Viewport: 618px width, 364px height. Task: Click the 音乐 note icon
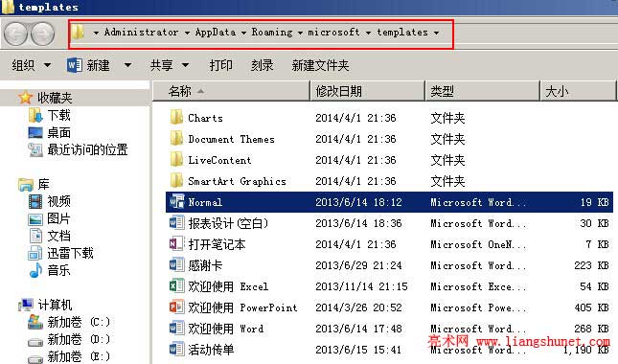click(35, 270)
